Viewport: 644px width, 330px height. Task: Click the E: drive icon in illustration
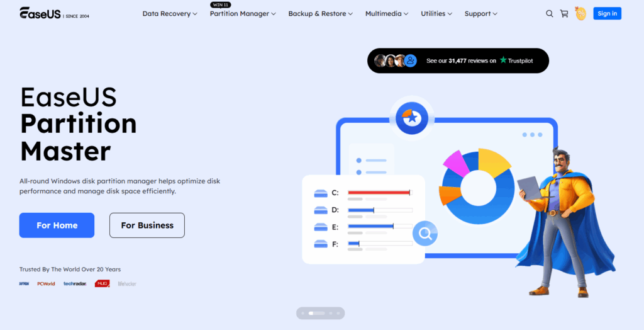click(x=320, y=227)
